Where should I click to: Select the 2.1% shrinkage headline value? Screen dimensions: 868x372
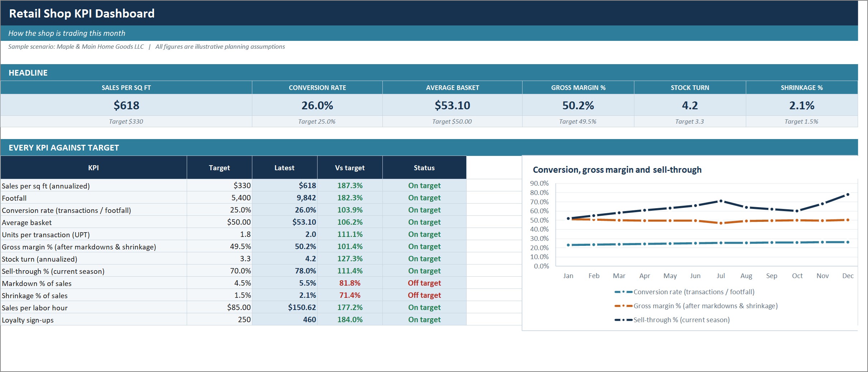tap(802, 105)
